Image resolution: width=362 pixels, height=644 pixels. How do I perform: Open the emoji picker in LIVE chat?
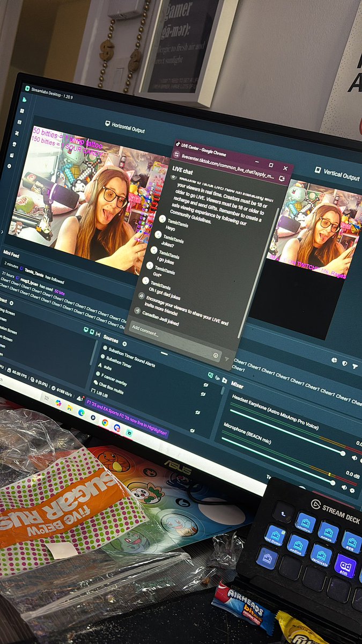[x=216, y=355]
